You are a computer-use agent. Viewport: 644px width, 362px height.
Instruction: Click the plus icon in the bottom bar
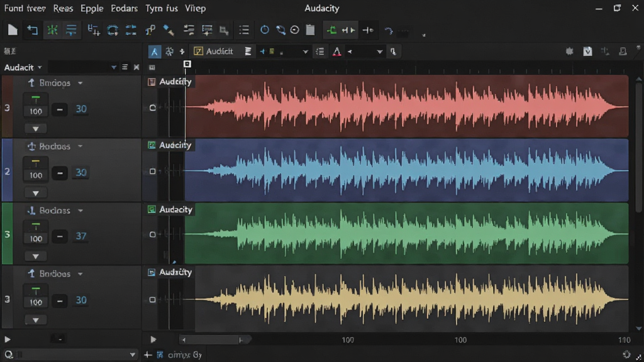click(148, 354)
